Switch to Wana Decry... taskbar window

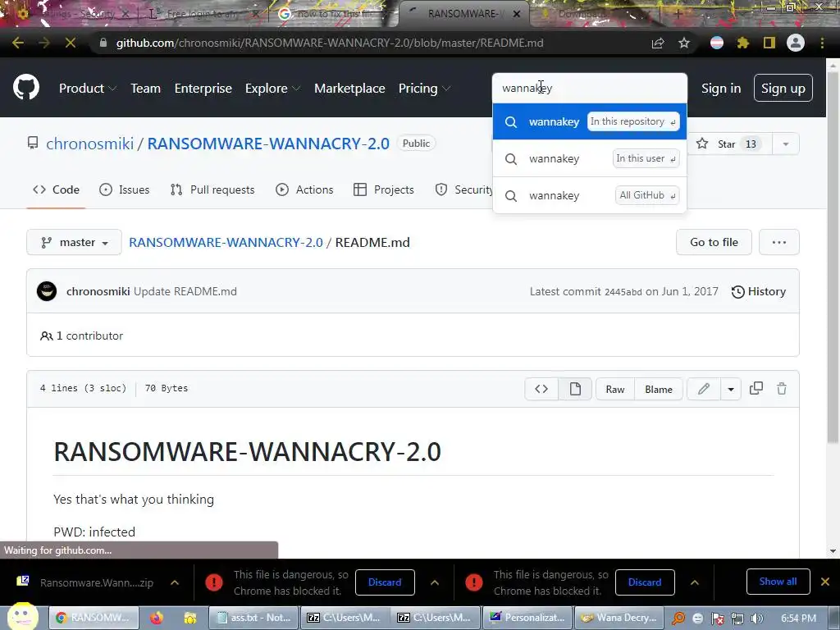[x=619, y=618]
